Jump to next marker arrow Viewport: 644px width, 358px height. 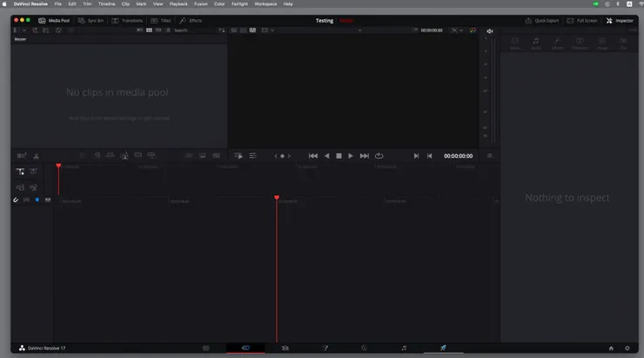289,156
